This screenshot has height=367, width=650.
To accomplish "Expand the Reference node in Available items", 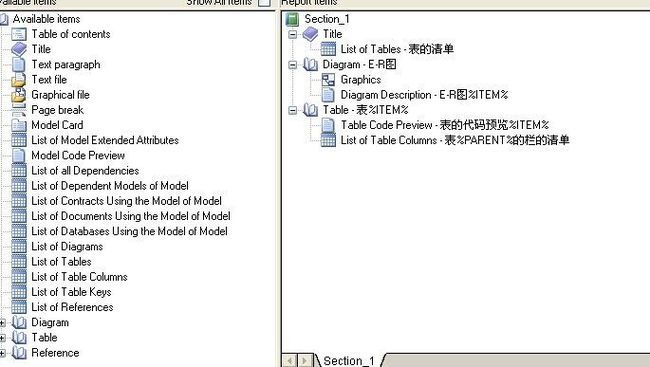I will [x=2, y=353].
